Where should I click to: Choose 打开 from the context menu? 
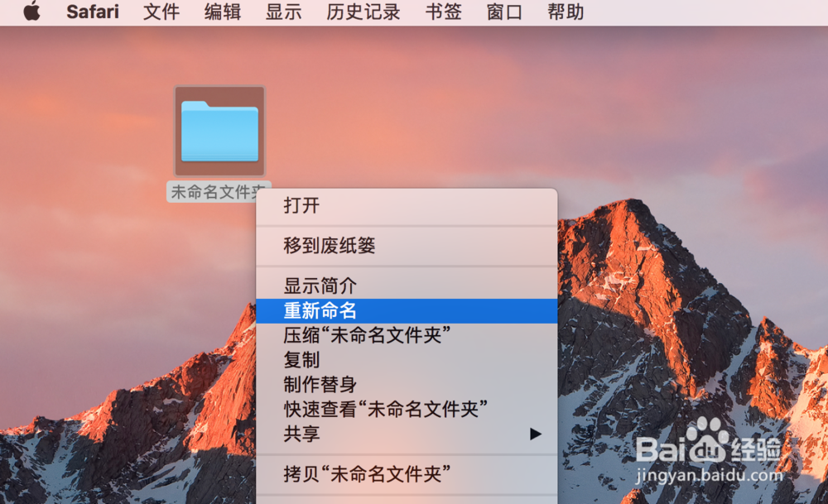coord(407,205)
